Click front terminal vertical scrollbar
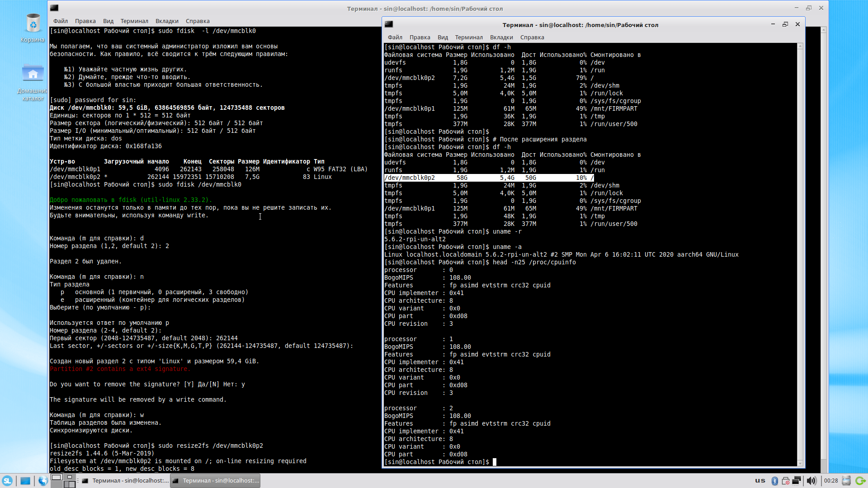This screenshot has height=488, width=868. (800, 253)
